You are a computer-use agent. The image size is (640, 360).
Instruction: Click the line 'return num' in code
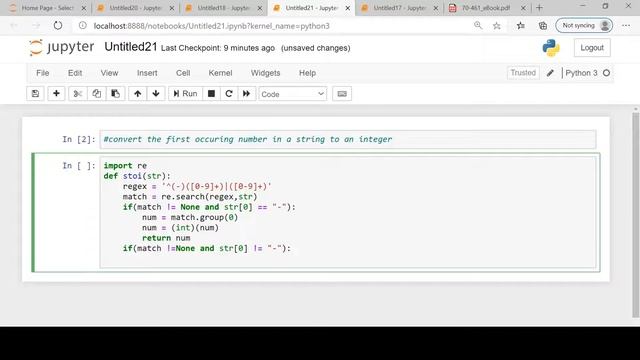(x=166, y=238)
